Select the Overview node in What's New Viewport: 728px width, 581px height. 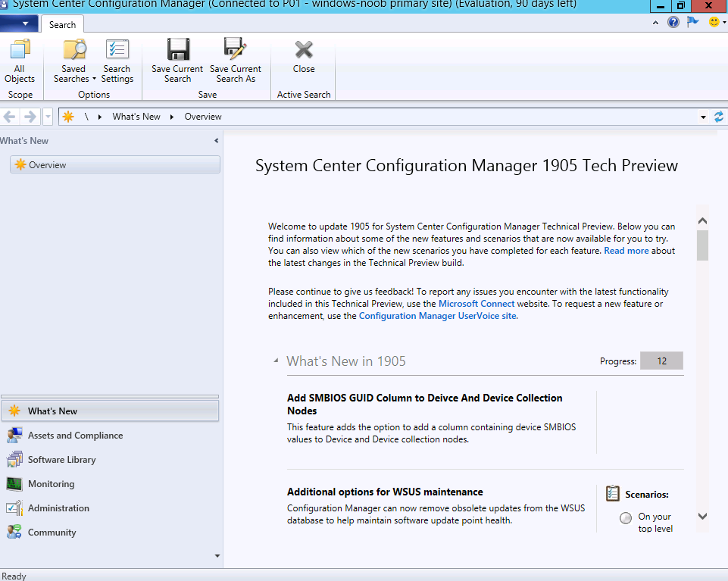coord(115,165)
